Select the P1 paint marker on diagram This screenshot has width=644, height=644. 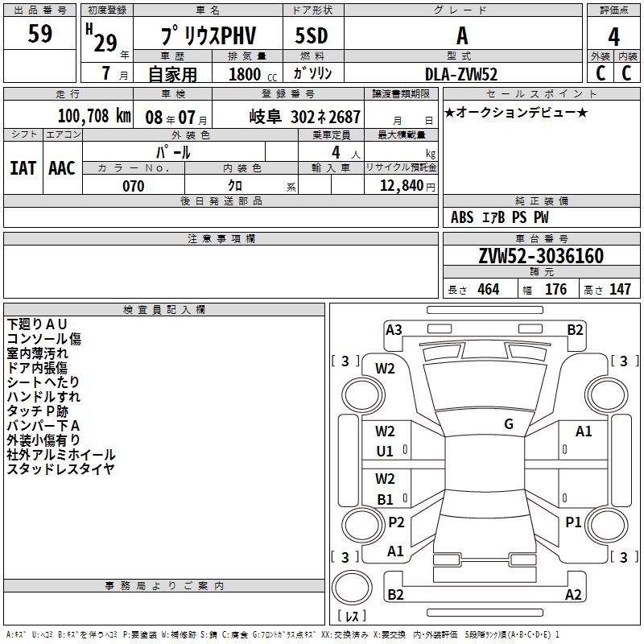(x=573, y=522)
